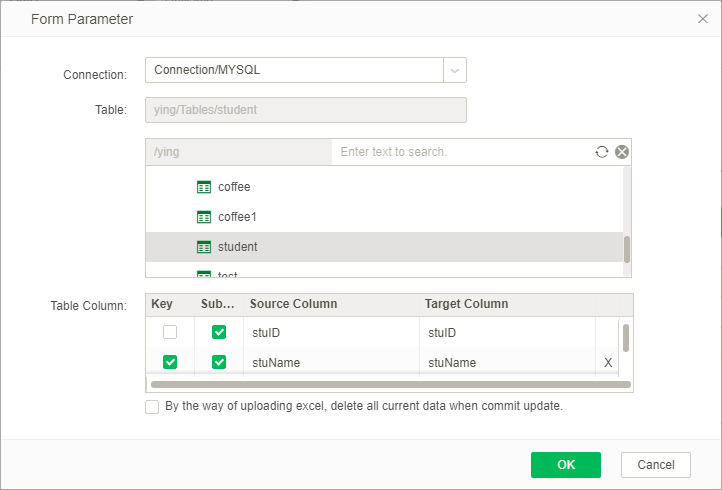Select the student table item
Image resolution: width=722 pixels, height=490 pixels.
(237, 247)
